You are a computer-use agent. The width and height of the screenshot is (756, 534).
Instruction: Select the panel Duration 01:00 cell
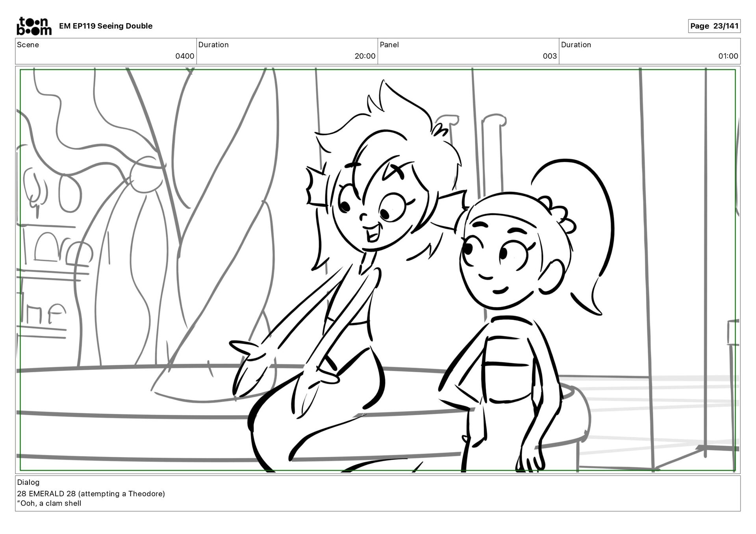click(x=649, y=51)
